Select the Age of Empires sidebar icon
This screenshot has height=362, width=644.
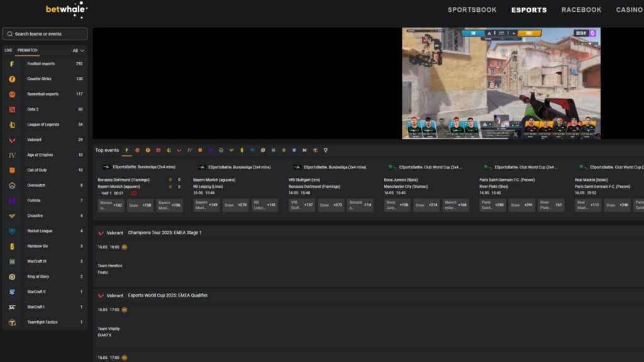[x=12, y=155]
